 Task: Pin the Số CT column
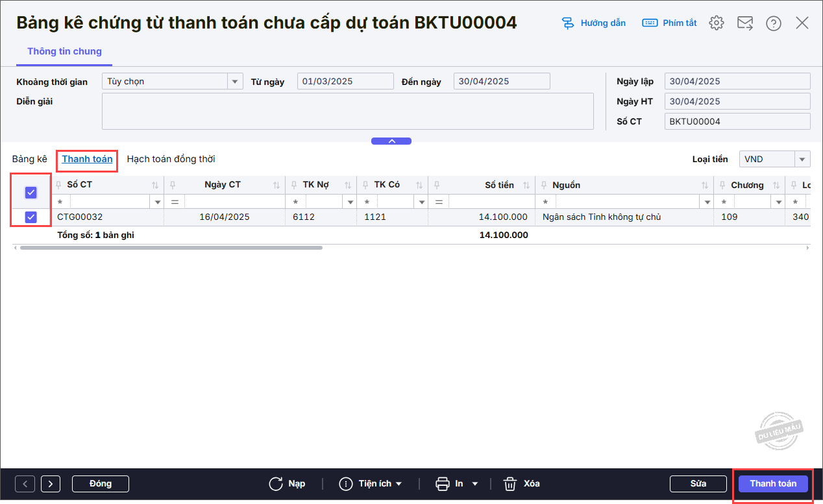coord(60,185)
